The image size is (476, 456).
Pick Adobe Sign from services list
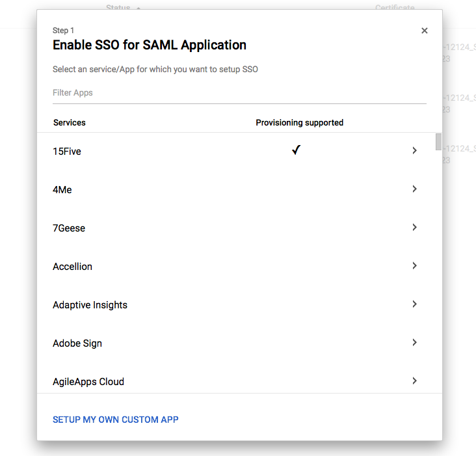pyautogui.click(x=77, y=343)
